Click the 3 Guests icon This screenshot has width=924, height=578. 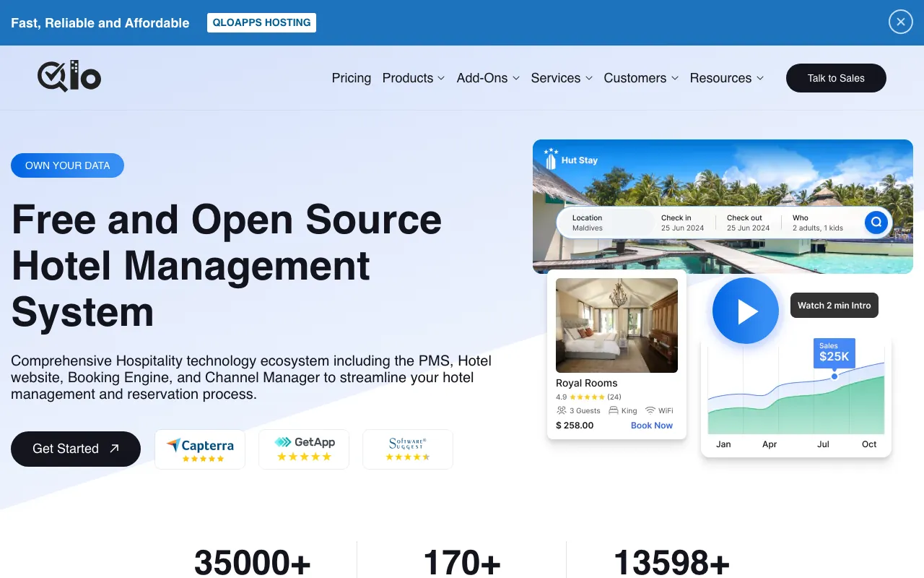[562, 410]
